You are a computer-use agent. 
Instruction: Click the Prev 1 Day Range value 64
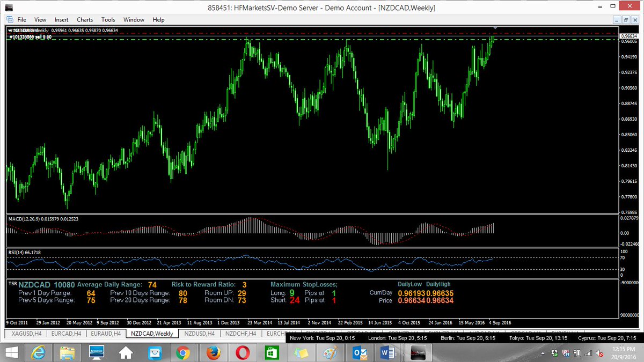click(91, 293)
